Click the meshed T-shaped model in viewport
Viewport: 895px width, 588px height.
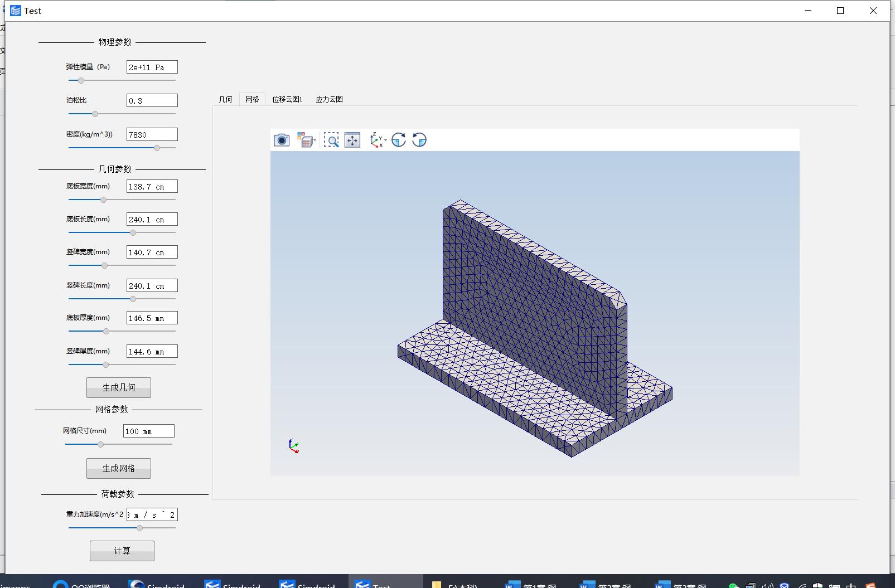[x=535, y=329]
